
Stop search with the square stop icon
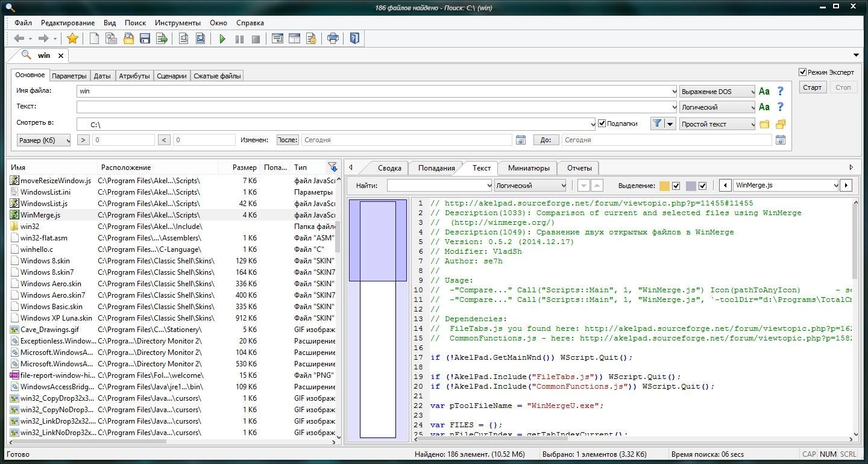coord(256,39)
